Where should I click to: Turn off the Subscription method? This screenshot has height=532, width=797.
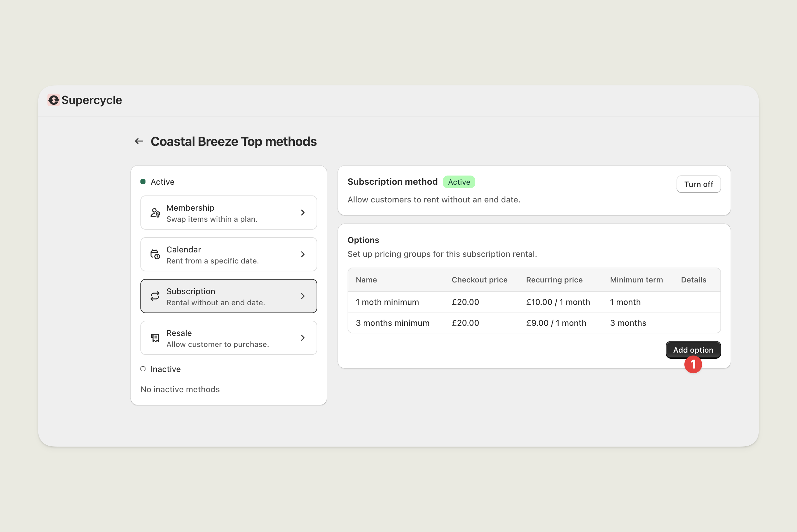[698, 184]
